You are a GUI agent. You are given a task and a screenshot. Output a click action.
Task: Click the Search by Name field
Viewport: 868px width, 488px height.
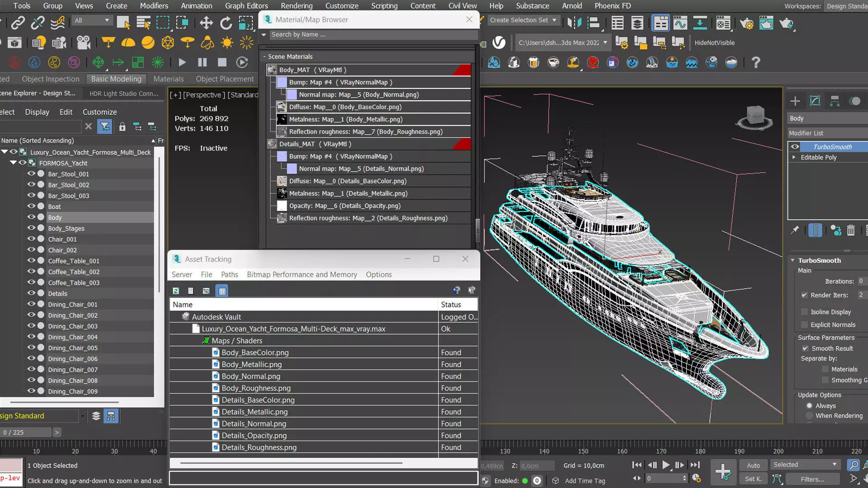373,34
